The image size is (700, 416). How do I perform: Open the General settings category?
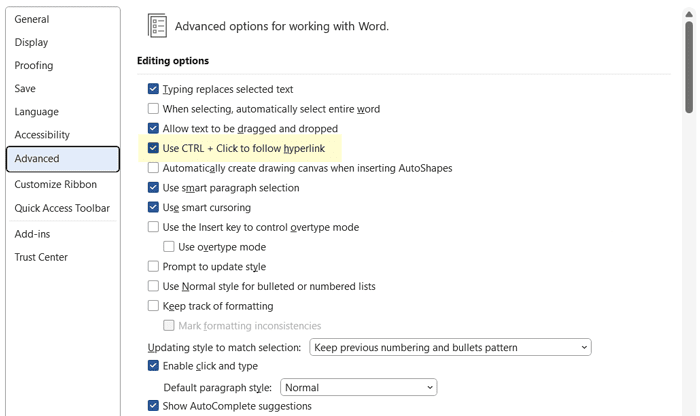pyautogui.click(x=32, y=19)
